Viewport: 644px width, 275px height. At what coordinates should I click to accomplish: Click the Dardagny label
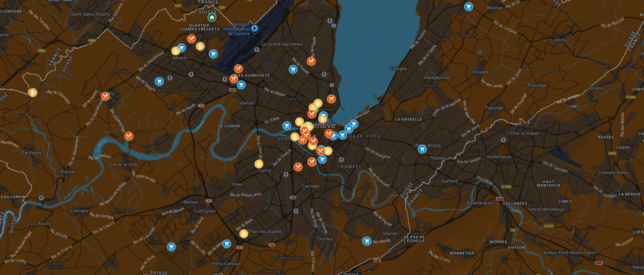(31, 153)
